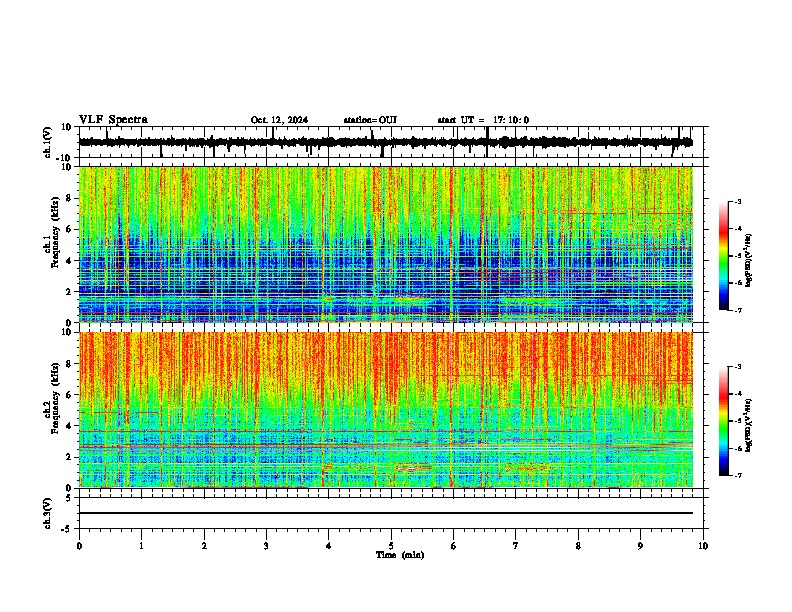Click tick label "5" on the Time axis
Screen dimensions: 792x612
(391, 546)
